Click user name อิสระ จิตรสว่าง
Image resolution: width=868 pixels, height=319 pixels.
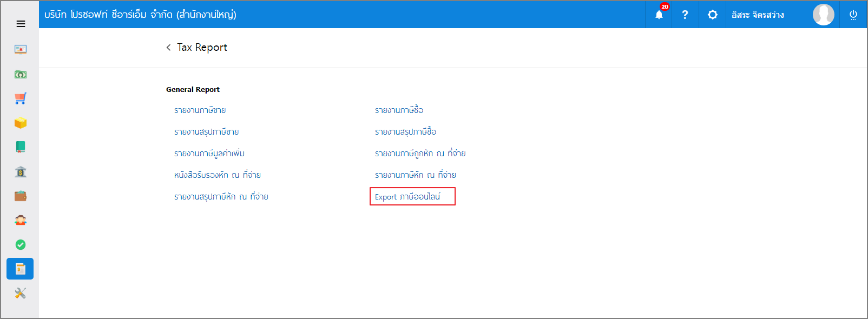pyautogui.click(x=758, y=15)
